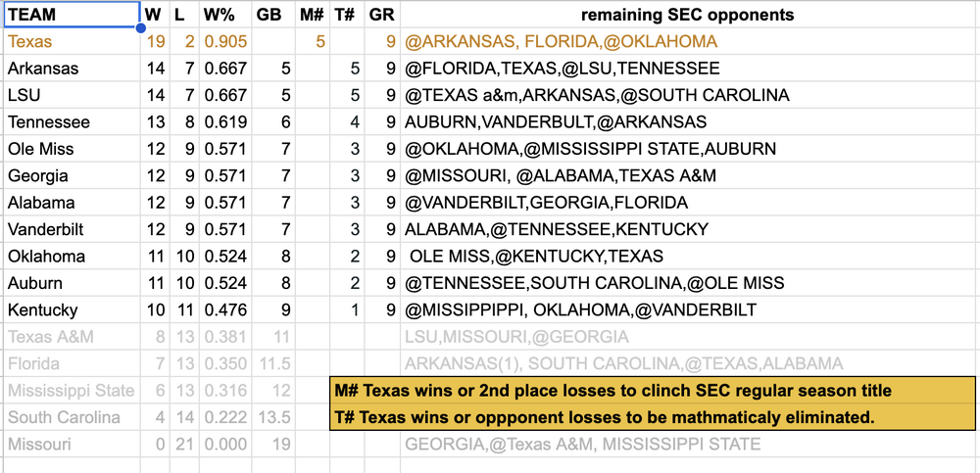The height and width of the screenshot is (473, 980).
Task: Click the blue selection fill handle
Action: (141, 28)
